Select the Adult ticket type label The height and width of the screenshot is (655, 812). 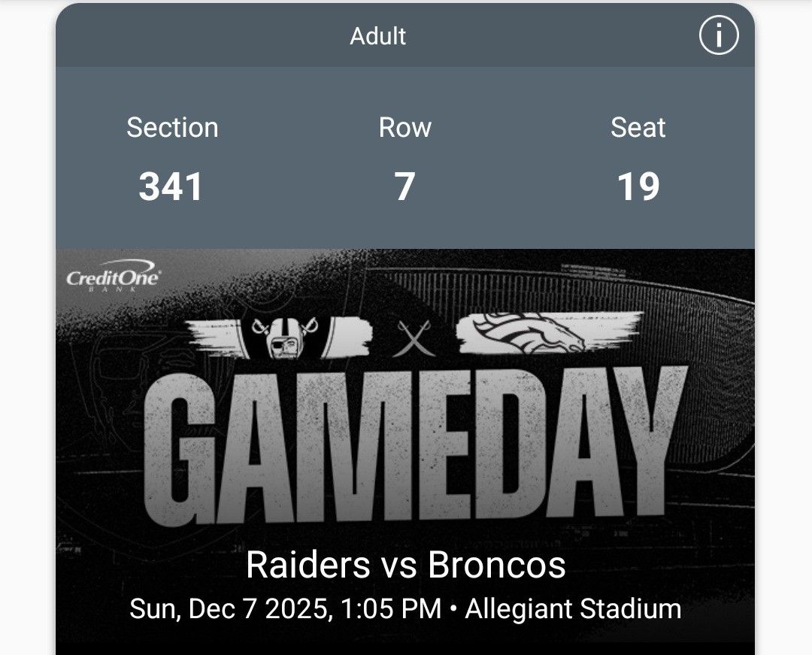click(378, 35)
